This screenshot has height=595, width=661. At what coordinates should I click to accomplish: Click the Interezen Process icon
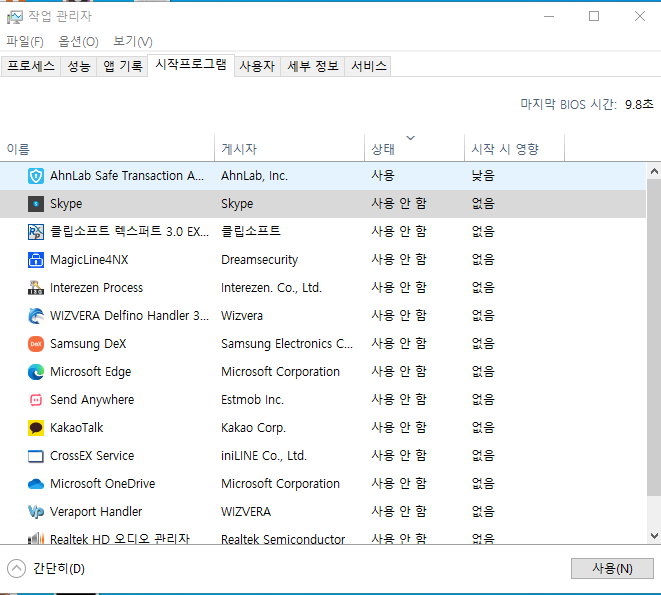[x=36, y=288]
